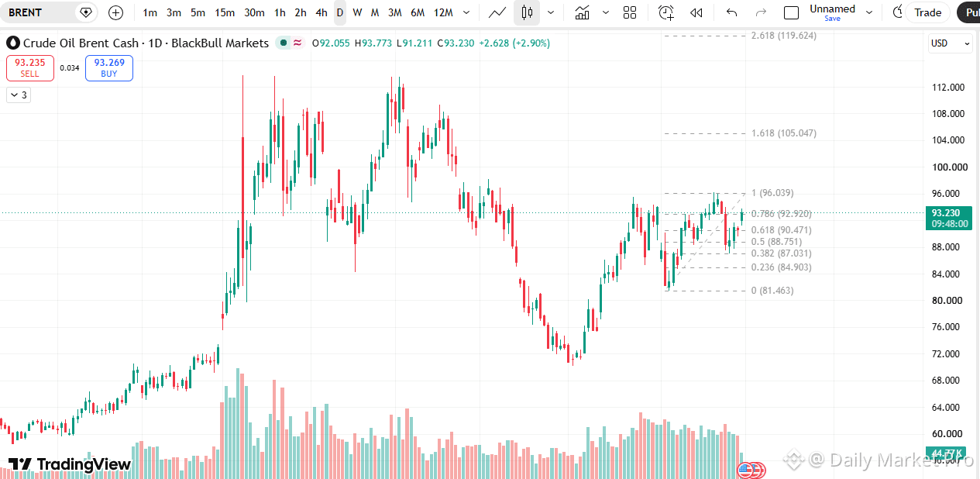Switch to the M monthly timeframe
Image resolution: width=980 pixels, height=479 pixels.
pyautogui.click(x=375, y=12)
